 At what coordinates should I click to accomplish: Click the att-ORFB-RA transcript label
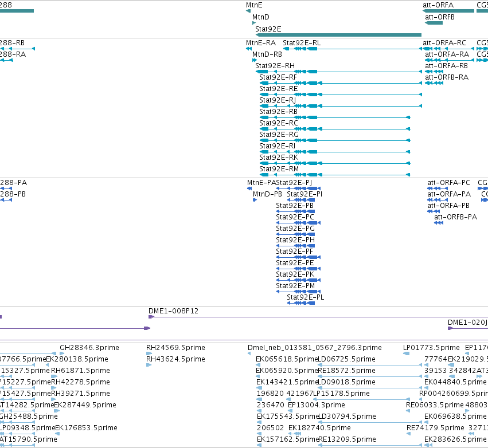(x=447, y=77)
